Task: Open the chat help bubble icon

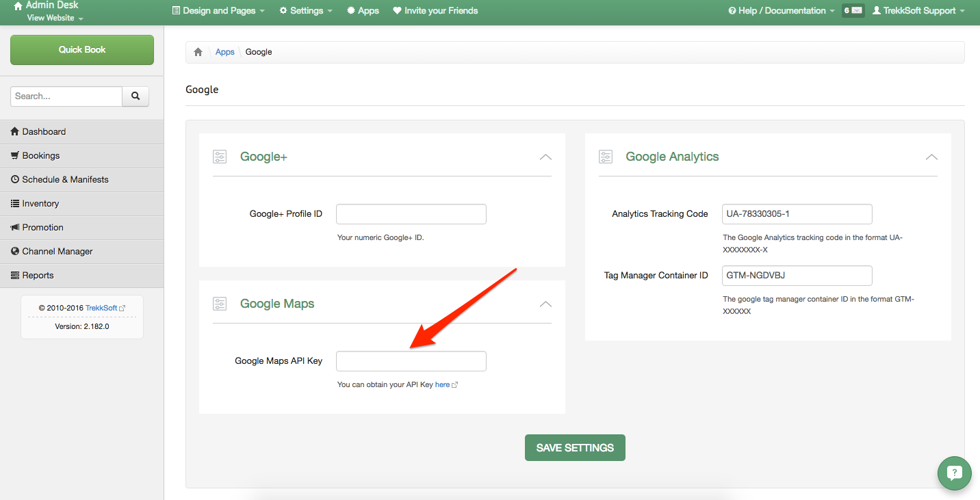Action: click(954, 473)
